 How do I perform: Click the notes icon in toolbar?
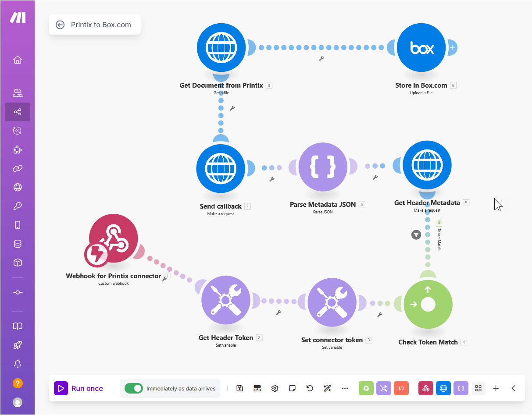coord(292,388)
